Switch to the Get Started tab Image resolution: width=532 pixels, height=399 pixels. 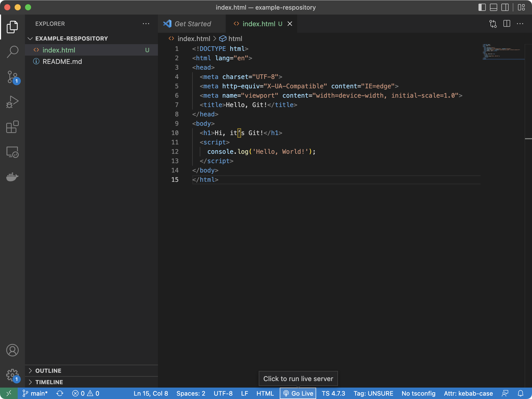click(x=192, y=24)
